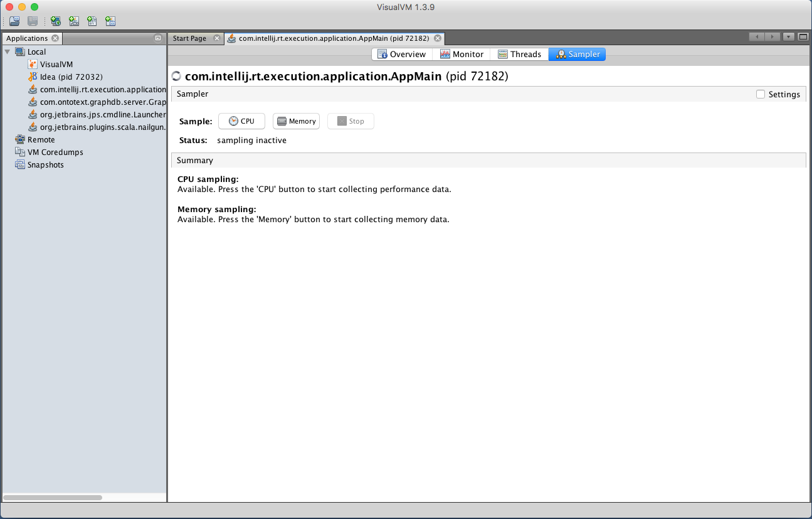Click the Load Snapshot folder icon in toolbar
Image resolution: width=812 pixels, height=519 pixels.
(x=14, y=21)
